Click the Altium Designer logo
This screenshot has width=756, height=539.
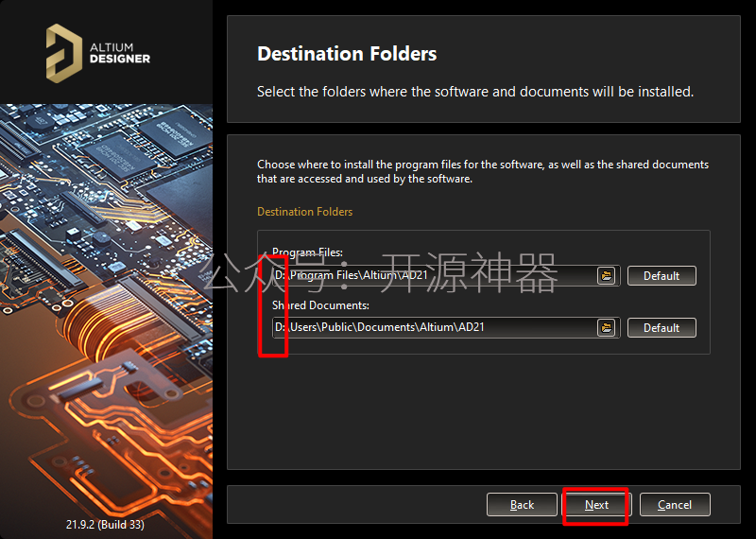[98, 53]
